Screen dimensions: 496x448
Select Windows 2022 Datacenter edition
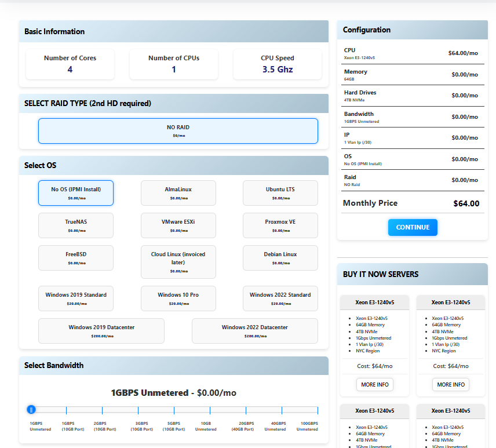pos(255,330)
